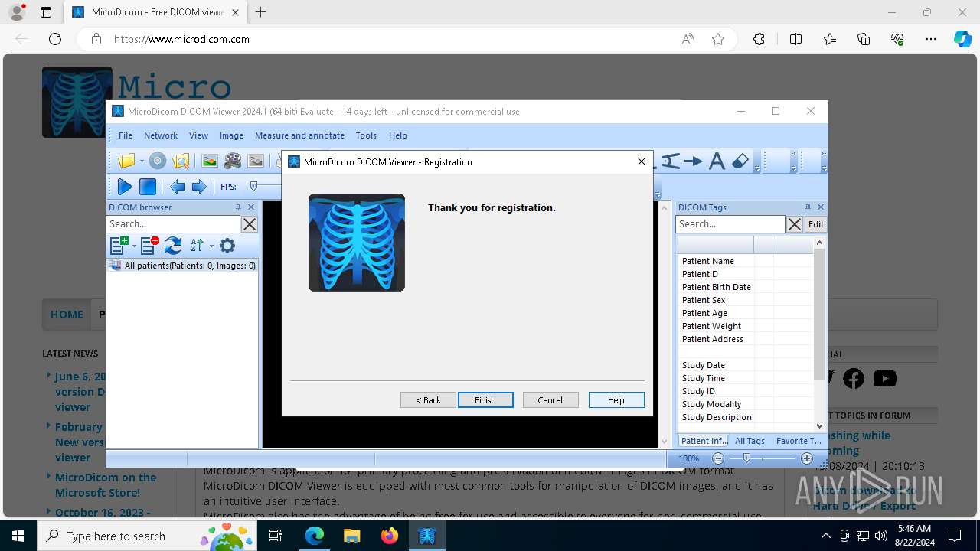Adjust the zoom slider handle in status bar

pos(746,458)
